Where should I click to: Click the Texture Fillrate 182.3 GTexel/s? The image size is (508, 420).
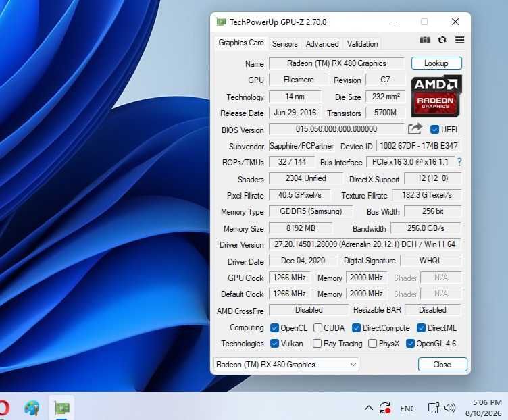click(x=427, y=195)
